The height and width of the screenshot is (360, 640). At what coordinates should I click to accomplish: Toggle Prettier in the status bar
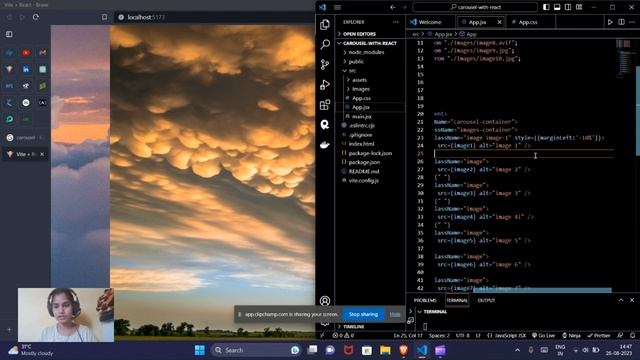[598, 336]
